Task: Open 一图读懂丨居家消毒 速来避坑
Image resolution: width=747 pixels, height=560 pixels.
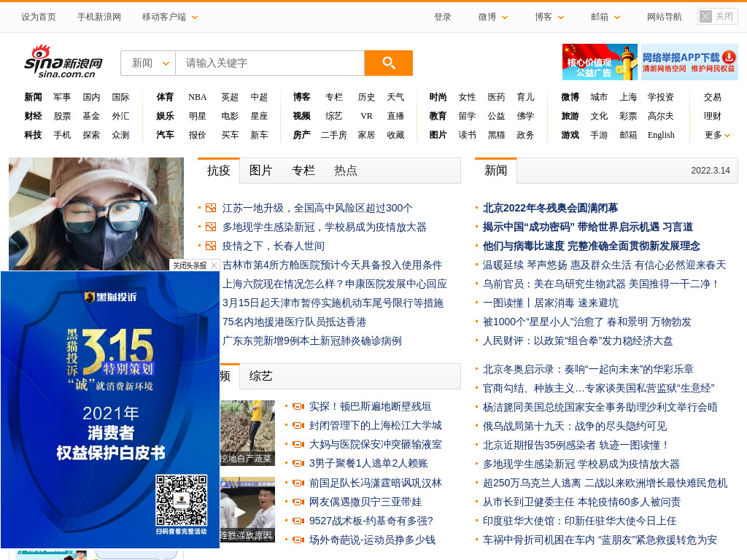Action: [550, 303]
